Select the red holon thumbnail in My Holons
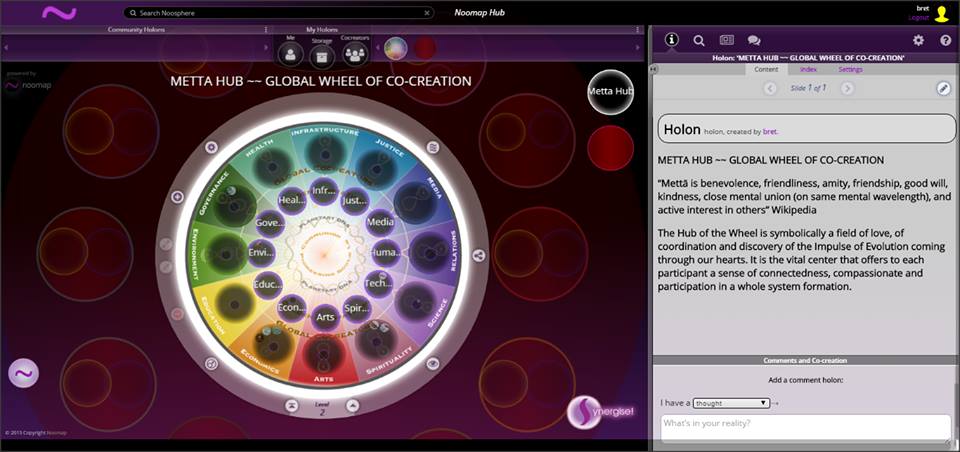 click(x=425, y=48)
